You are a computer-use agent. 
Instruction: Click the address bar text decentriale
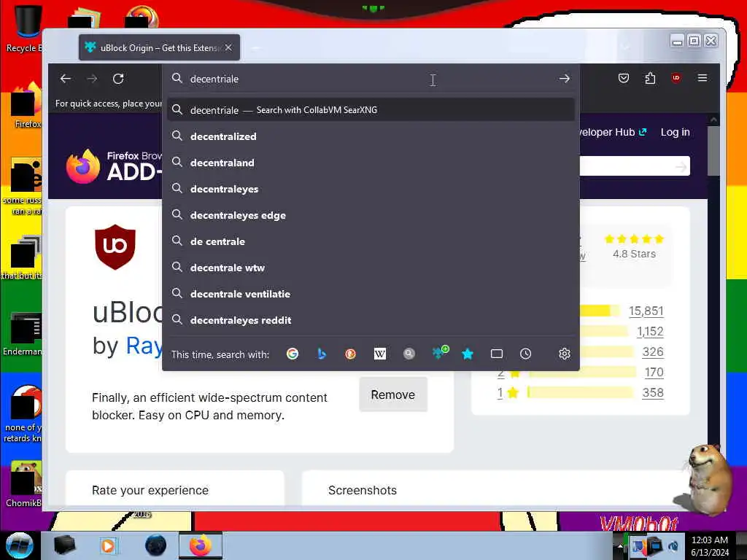point(214,79)
